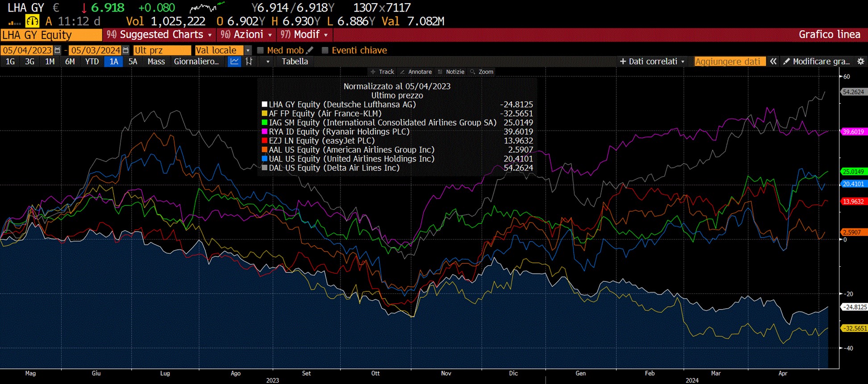This screenshot has height=384, width=868.
Task: Click the 2.5907 American Airlines axis label
Action: [x=853, y=232]
